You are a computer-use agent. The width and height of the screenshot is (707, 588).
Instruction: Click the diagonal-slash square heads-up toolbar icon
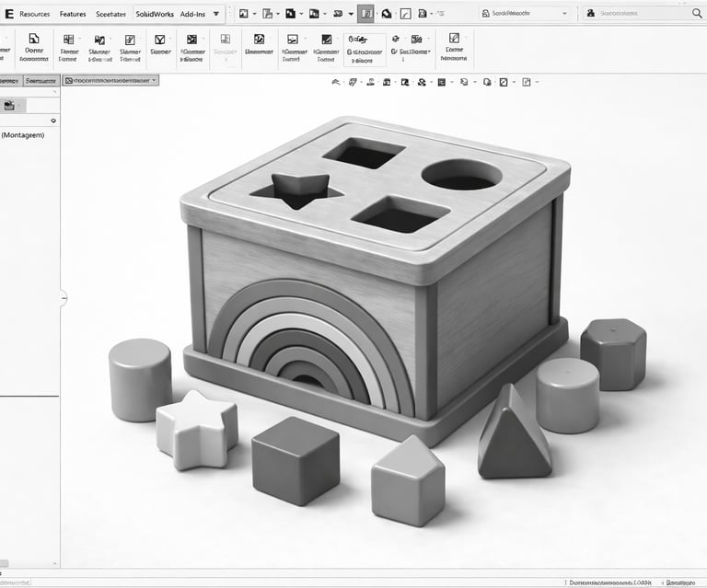(x=504, y=82)
